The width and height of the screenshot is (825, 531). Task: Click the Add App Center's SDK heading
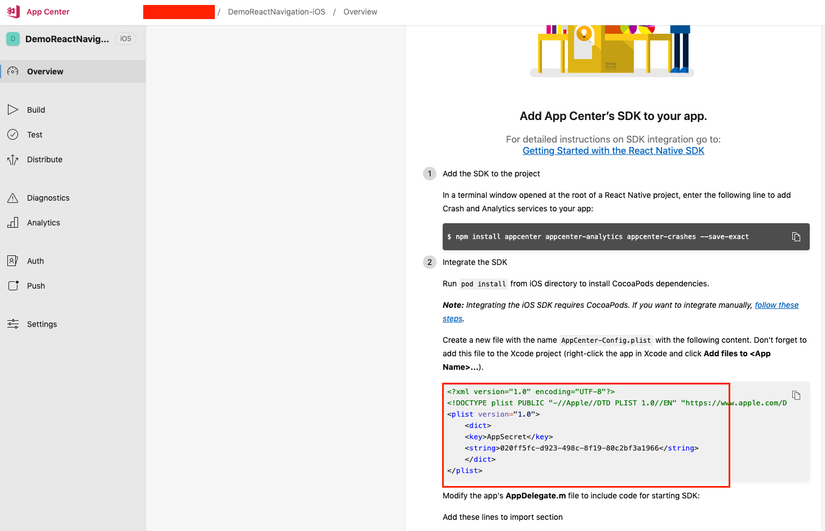pos(613,116)
